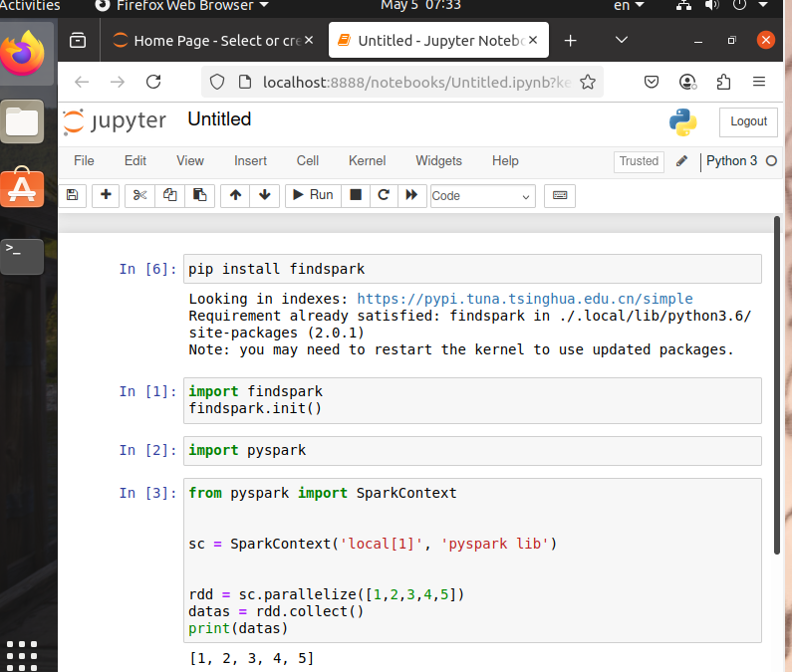Restart and run all with fast-forward icon
The width and height of the screenshot is (792, 672).
(x=410, y=196)
